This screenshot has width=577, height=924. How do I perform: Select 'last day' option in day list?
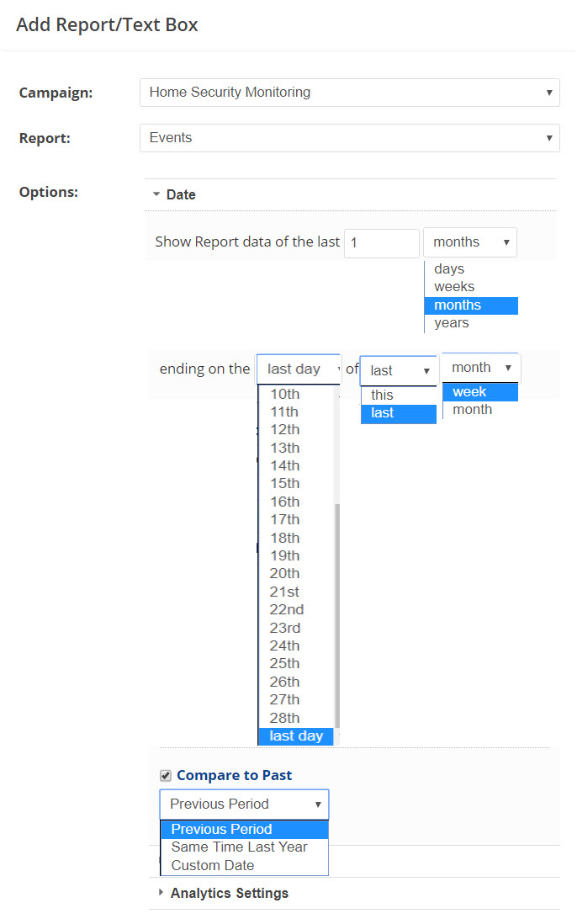point(295,736)
